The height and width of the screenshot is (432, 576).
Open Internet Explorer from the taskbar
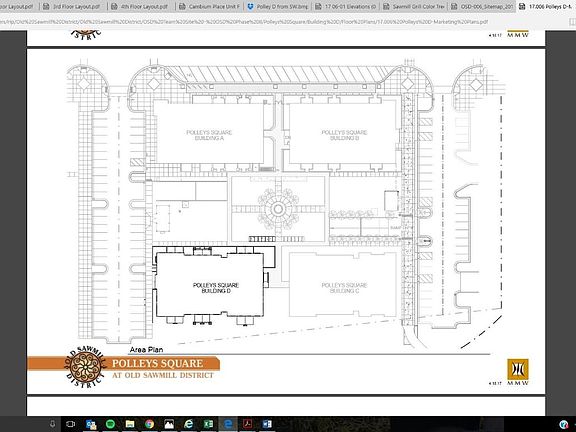pos(188,424)
